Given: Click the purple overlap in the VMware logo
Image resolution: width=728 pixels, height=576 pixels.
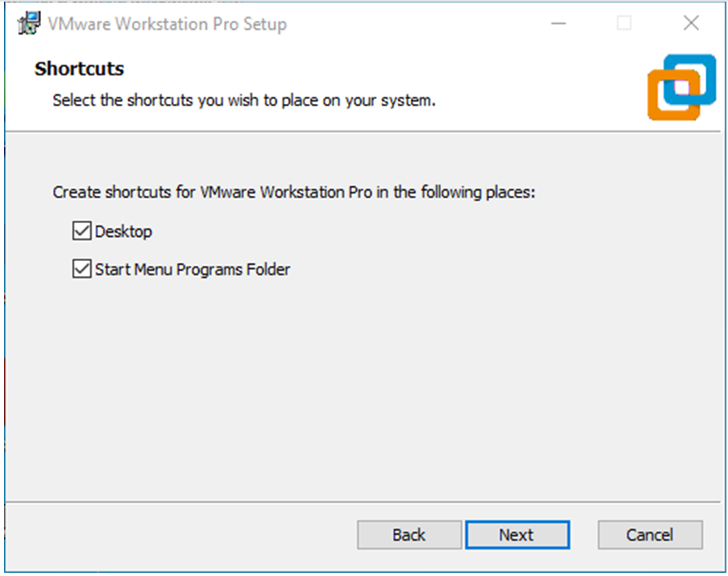Looking at the screenshot, I should [x=681, y=87].
